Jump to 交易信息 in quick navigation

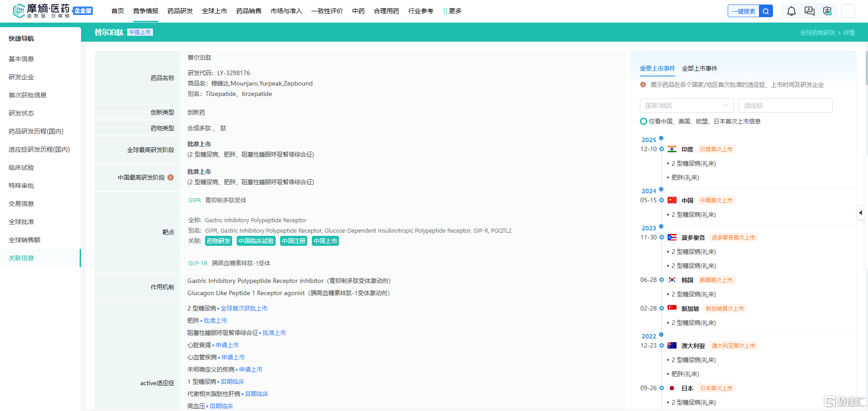(x=21, y=204)
